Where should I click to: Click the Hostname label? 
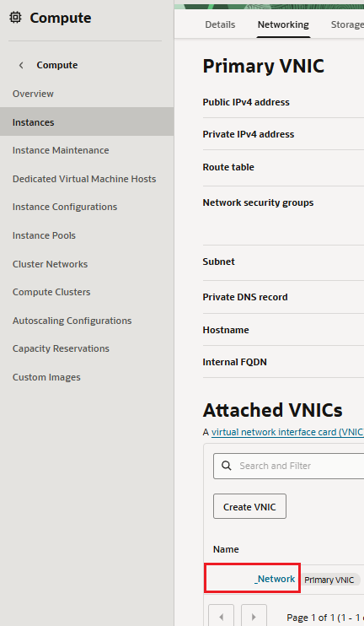point(226,330)
